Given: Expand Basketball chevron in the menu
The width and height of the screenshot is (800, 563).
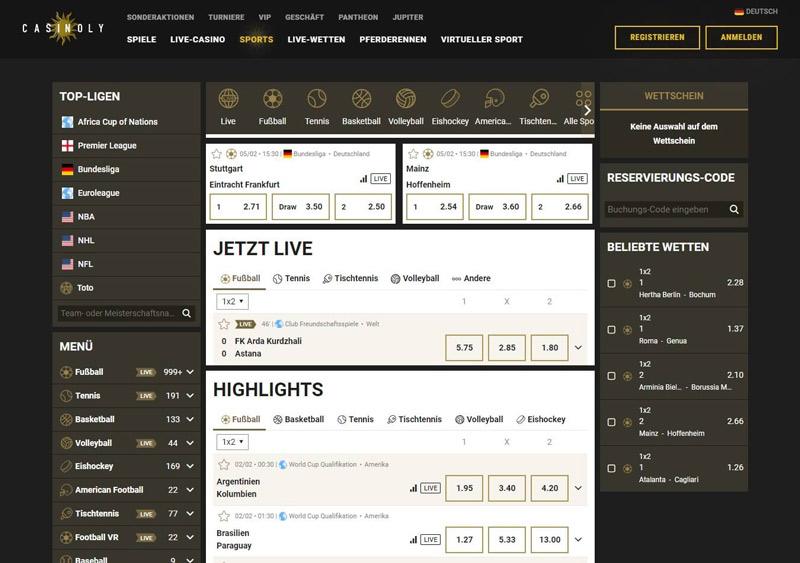Looking at the screenshot, I should 190,419.
